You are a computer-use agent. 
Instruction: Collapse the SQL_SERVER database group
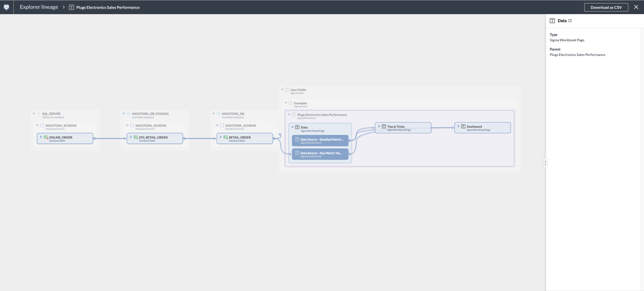pos(33,114)
